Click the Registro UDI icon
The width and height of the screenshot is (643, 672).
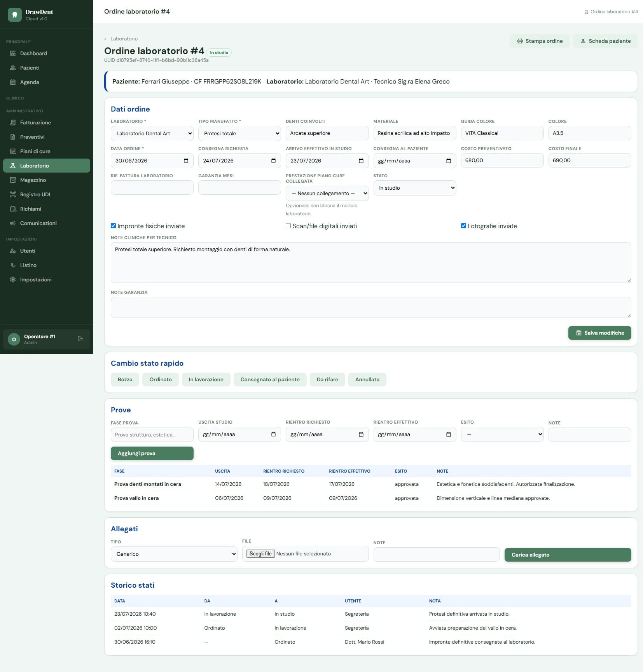[x=13, y=194]
